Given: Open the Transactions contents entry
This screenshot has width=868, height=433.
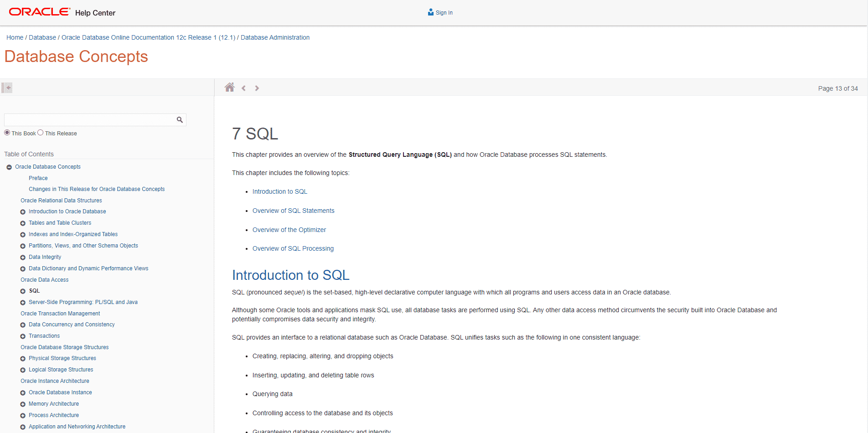Looking at the screenshot, I should coord(44,336).
